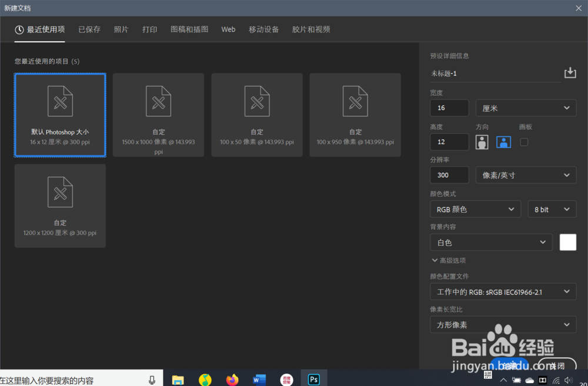Open the Wi-Fi network tray icon

click(x=556, y=380)
